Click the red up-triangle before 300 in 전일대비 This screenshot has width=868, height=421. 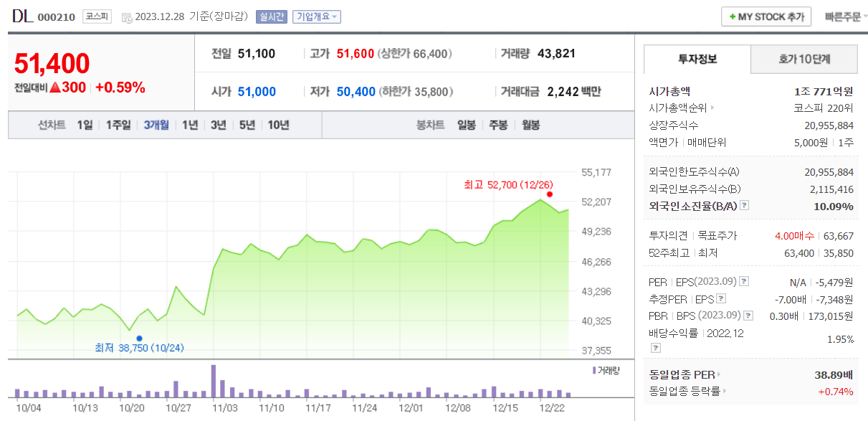point(54,88)
